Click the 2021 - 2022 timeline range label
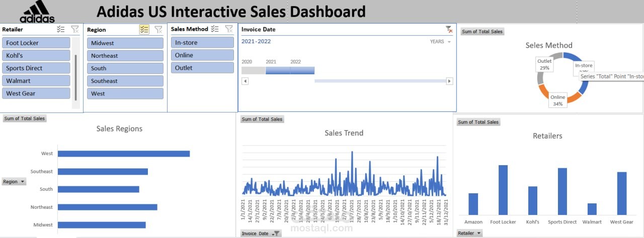Screen dimensions: 644x238 tap(256, 41)
